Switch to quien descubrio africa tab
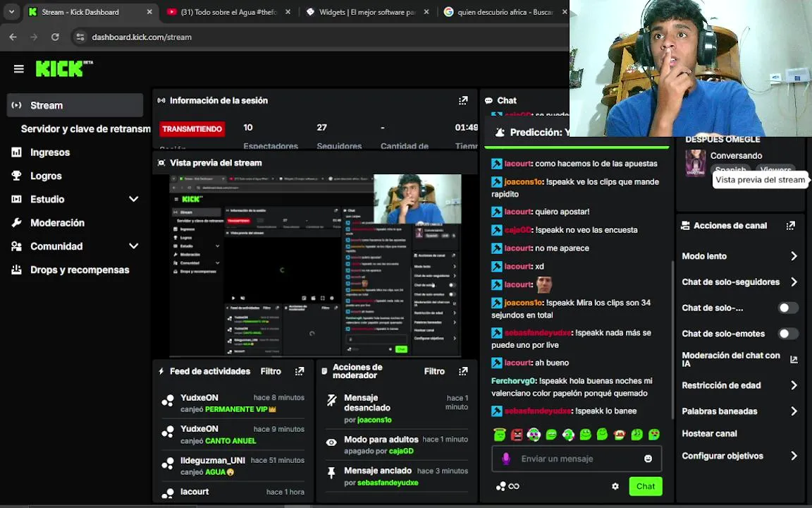This screenshot has width=812, height=508. (x=505, y=12)
